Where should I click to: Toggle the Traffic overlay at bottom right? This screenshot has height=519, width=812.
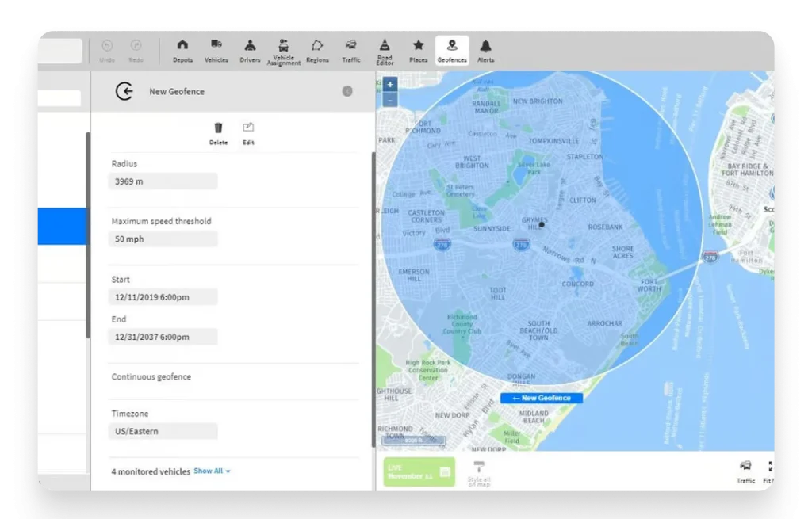pos(745,469)
